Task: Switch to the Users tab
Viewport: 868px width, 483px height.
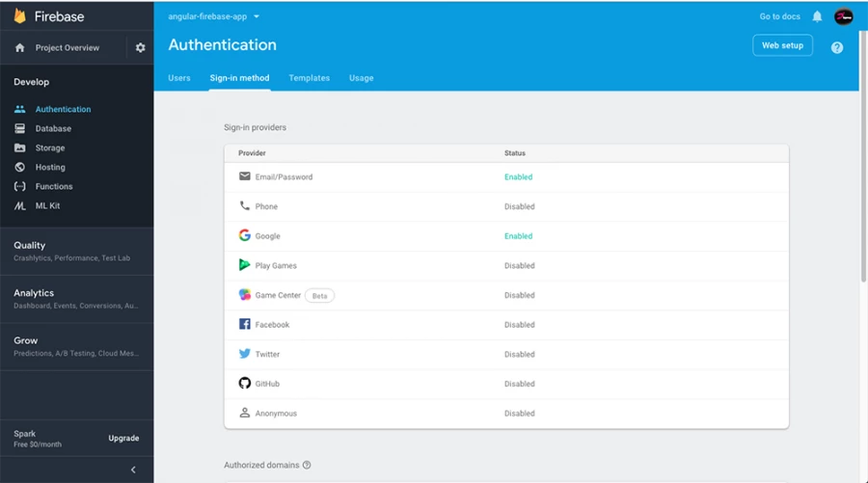Action: pos(179,78)
